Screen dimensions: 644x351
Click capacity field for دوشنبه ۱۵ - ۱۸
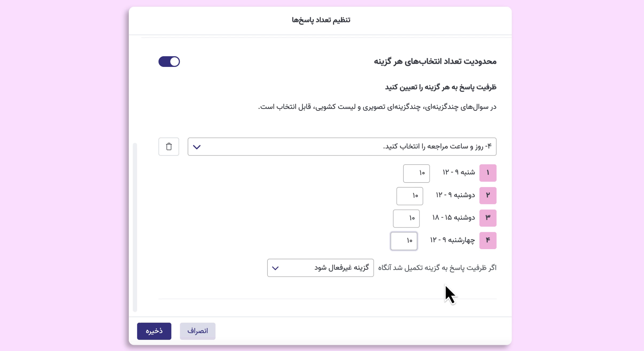coord(406,218)
